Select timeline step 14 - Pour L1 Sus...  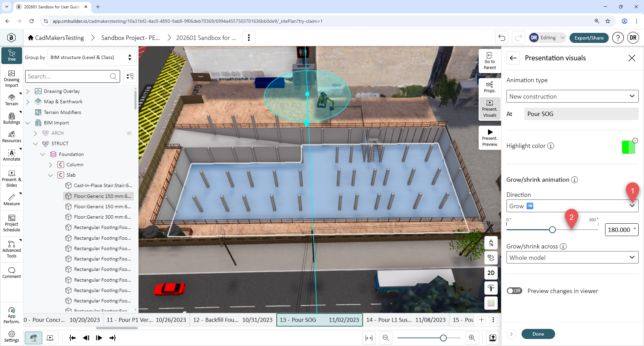click(x=406, y=320)
